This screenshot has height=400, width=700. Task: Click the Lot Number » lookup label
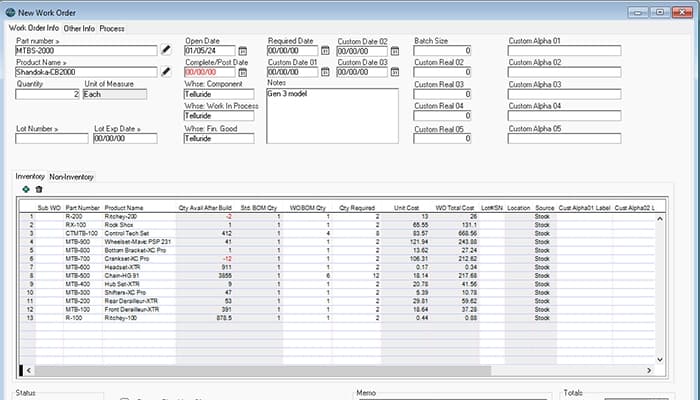(x=38, y=129)
